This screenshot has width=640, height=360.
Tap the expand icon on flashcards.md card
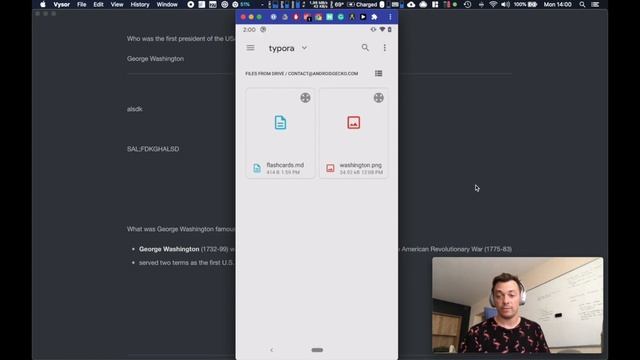pos(305,98)
